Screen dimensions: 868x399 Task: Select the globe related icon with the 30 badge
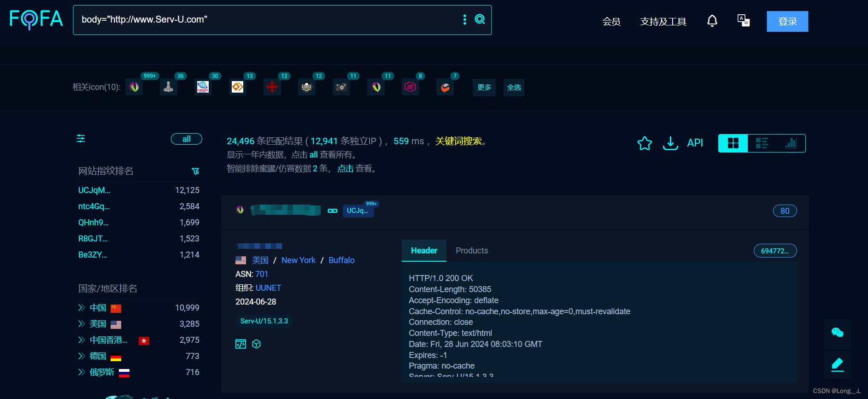[203, 87]
